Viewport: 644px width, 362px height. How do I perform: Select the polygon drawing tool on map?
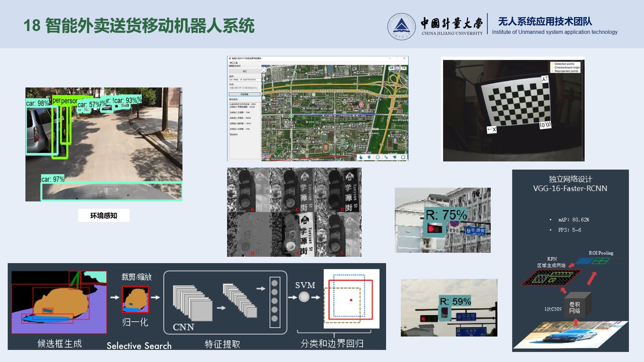395,157
